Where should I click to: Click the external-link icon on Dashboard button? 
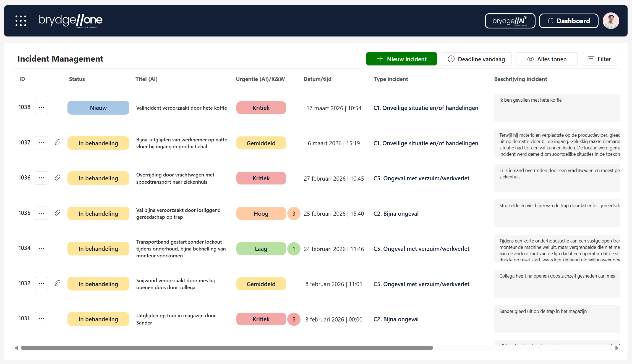(x=551, y=20)
